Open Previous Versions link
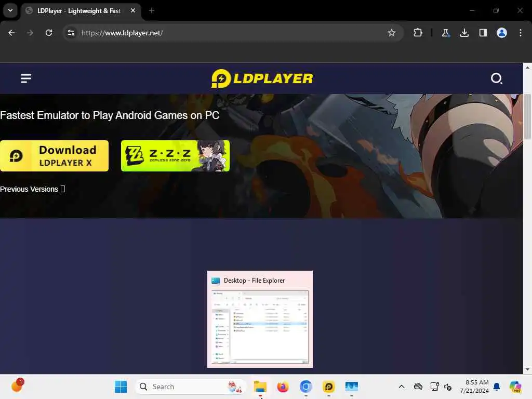The width and height of the screenshot is (532, 399). [32, 189]
